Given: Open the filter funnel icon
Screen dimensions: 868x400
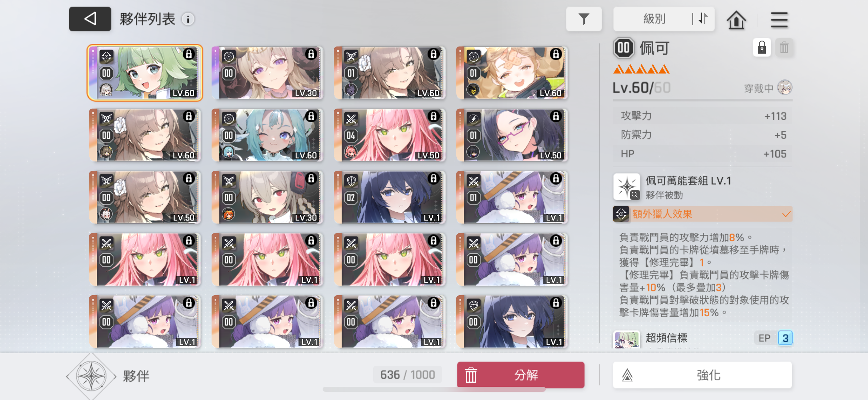Looking at the screenshot, I should point(583,19).
